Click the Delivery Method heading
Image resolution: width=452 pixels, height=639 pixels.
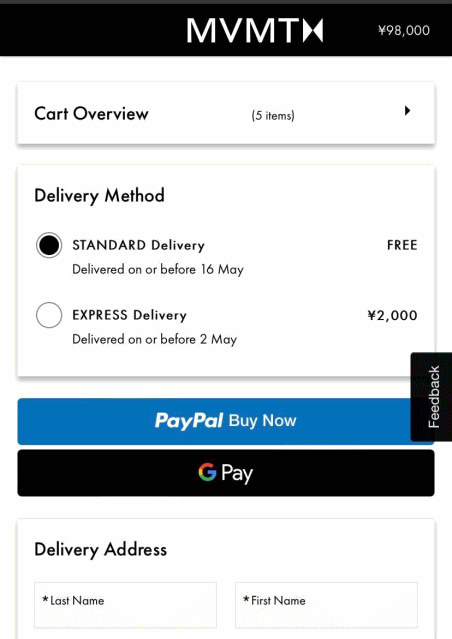point(99,196)
